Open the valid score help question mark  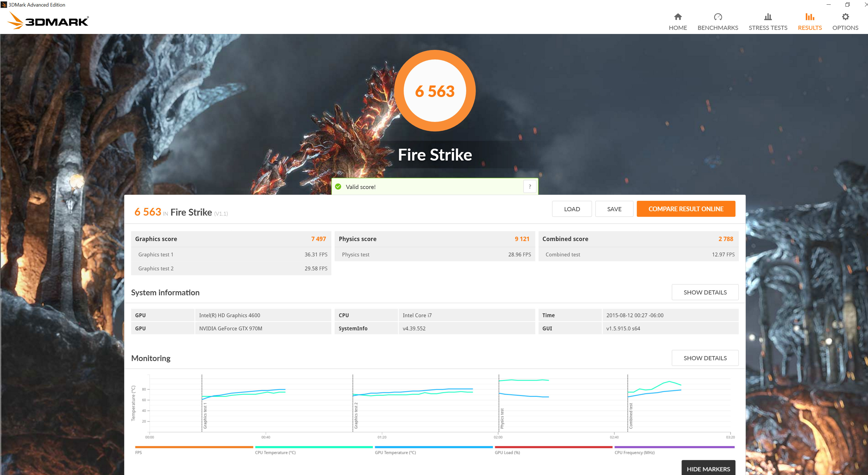(530, 186)
